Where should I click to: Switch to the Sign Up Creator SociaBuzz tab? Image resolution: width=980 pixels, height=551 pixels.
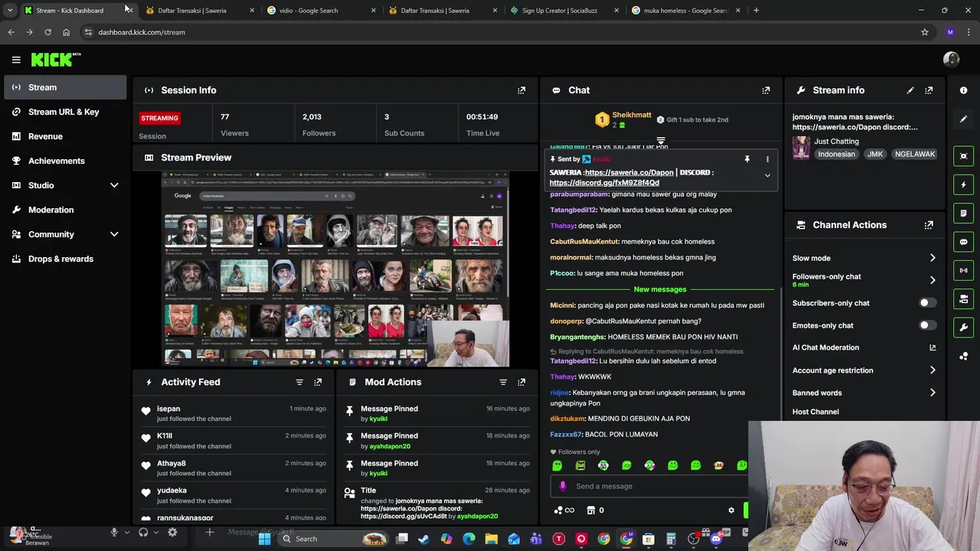(559, 11)
